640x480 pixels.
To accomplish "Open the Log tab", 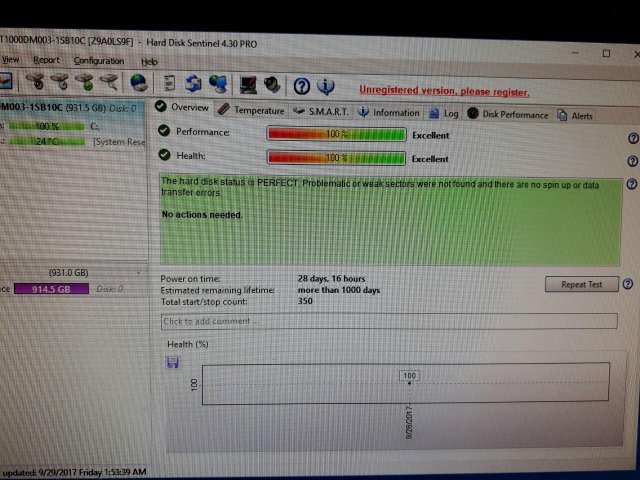I will point(444,113).
